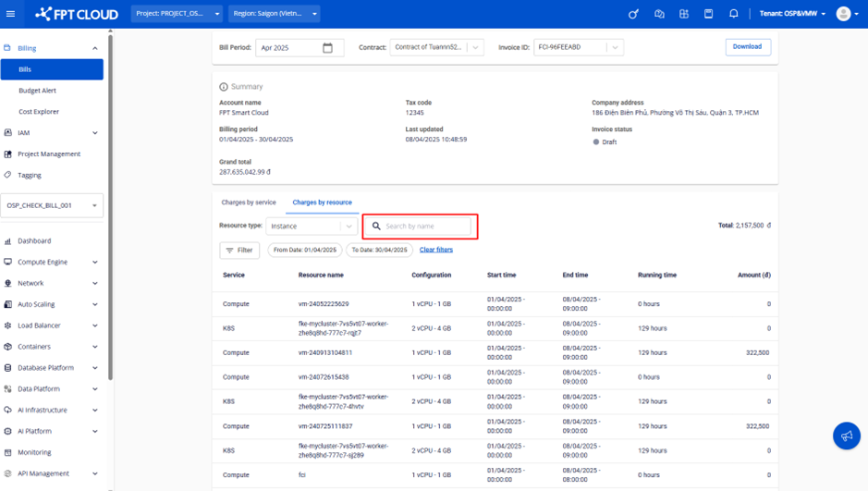Select Budget Alert menu item
The width and height of the screenshot is (868, 491).
tap(38, 91)
